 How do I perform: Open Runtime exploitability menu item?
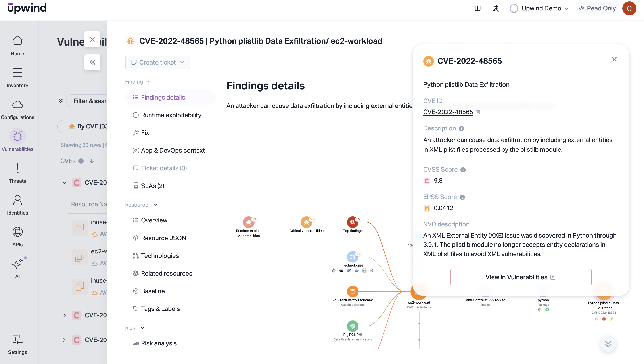171,115
